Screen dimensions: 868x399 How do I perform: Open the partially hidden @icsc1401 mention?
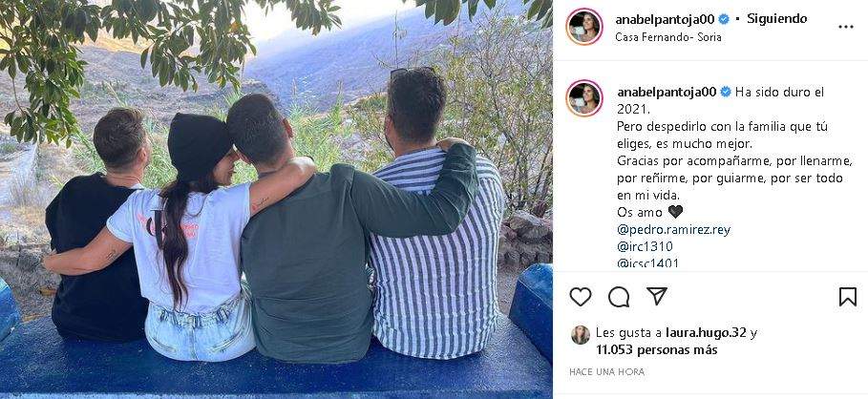click(x=647, y=262)
